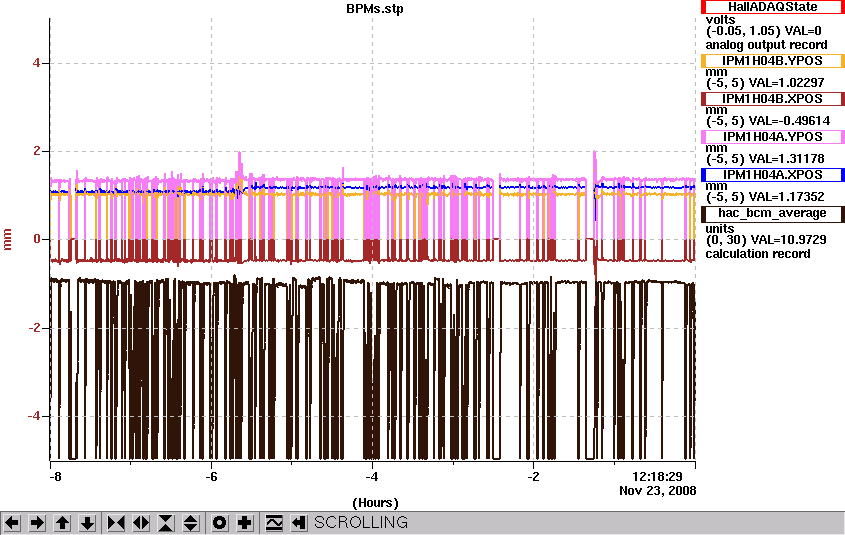Click the (-0.05, 1.05) VAL=0 readout
This screenshot has width=845, height=535.
pos(764,31)
